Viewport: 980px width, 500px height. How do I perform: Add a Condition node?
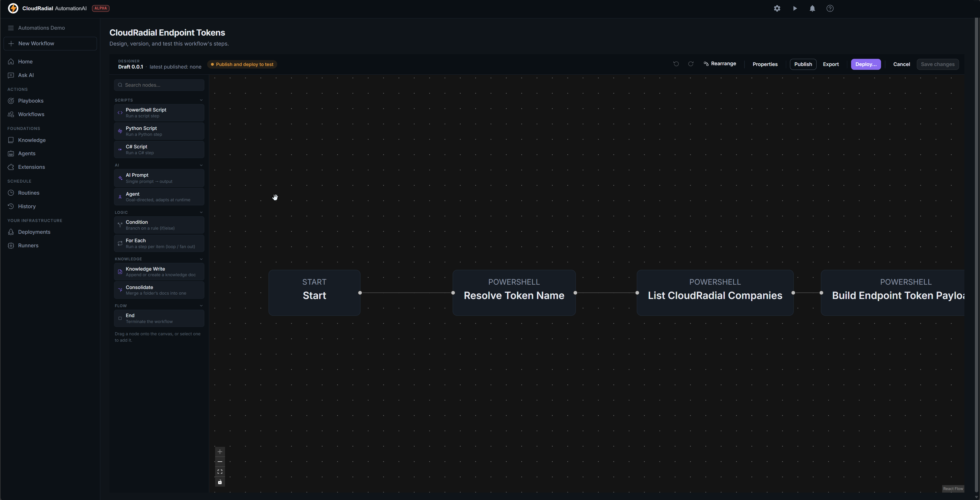[159, 225]
